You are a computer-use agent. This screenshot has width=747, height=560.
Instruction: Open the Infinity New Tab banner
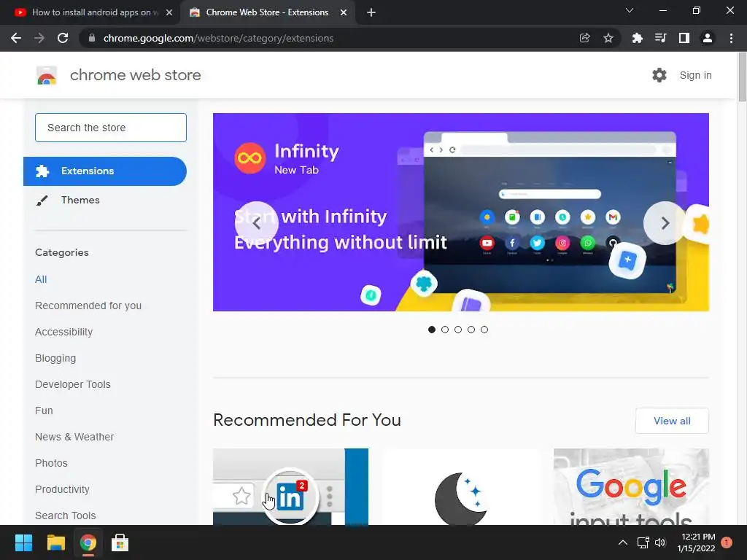click(x=461, y=212)
